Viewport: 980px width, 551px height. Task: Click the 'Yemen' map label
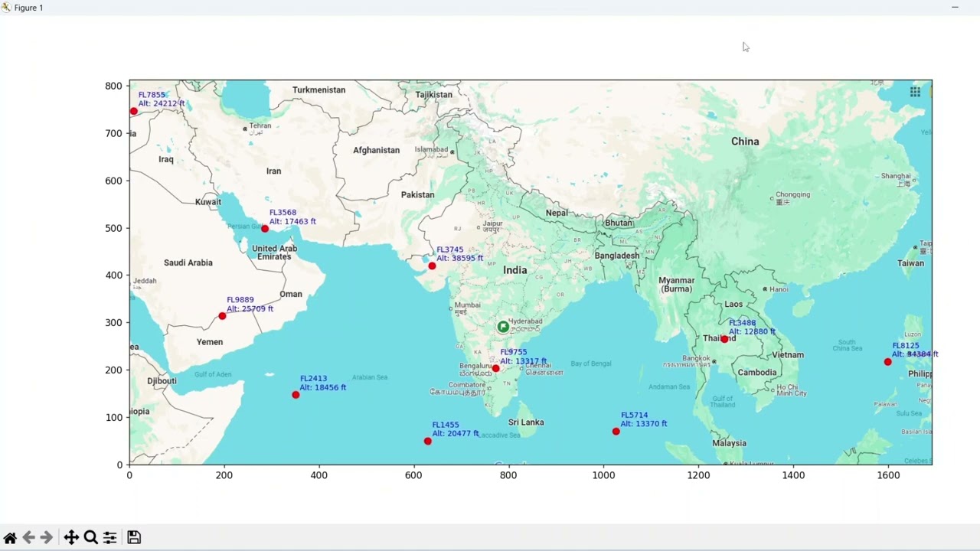(210, 341)
